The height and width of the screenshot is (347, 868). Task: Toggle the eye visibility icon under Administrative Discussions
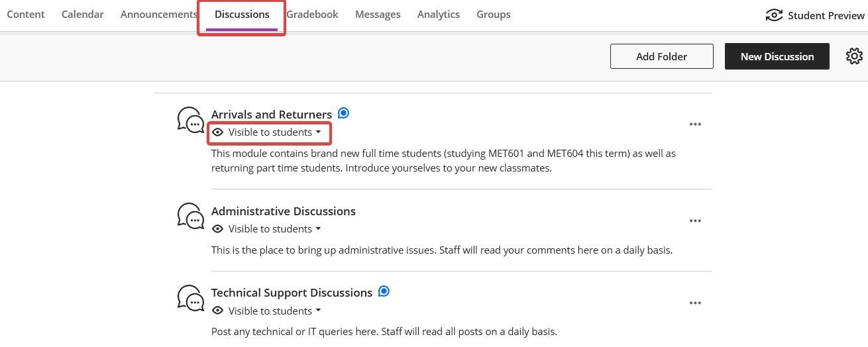coord(217,229)
